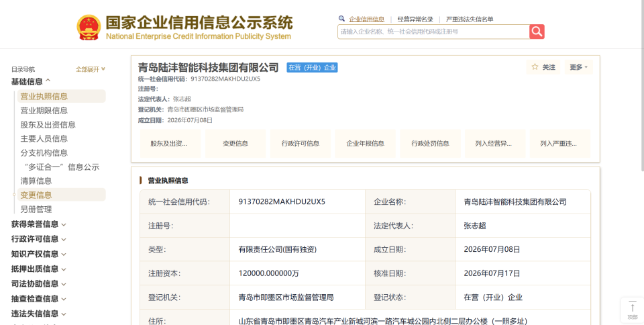Click the system title 国家企业信用信息公示系统
This screenshot has height=325, width=644.
(x=199, y=23)
